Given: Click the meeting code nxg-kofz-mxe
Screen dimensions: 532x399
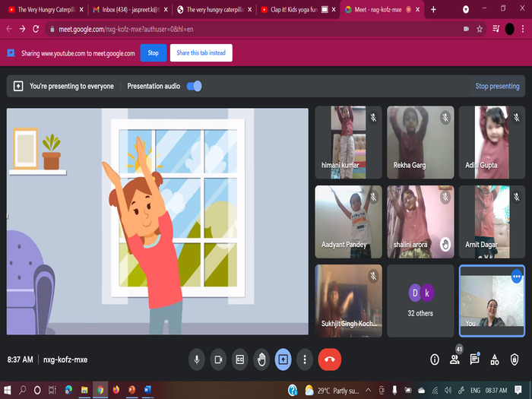Looking at the screenshot, I should point(65,359).
